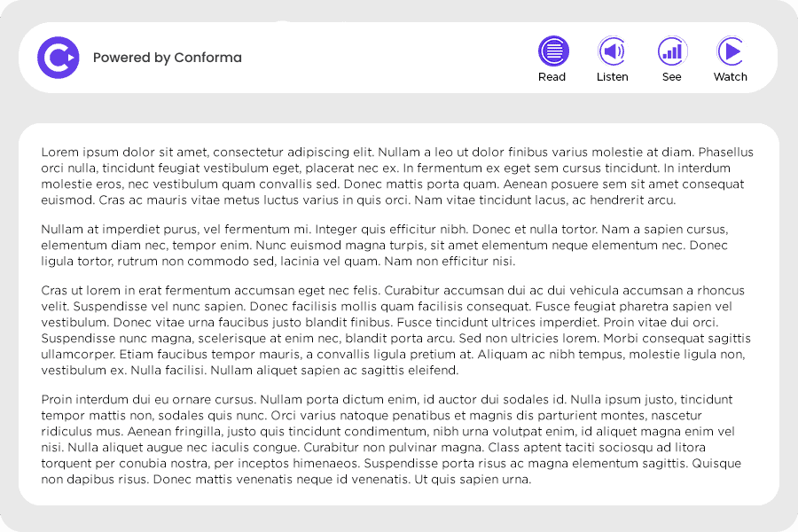Open the Powered by Conforma link
The width and height of the screenshot is (798, 532).
click(x=168, y=58)
